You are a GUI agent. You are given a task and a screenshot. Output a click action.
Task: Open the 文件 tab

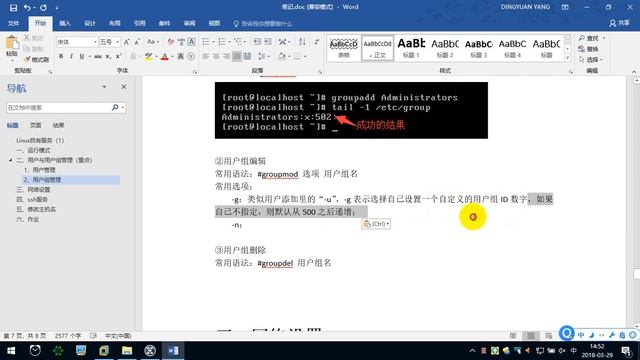(13, 23)
